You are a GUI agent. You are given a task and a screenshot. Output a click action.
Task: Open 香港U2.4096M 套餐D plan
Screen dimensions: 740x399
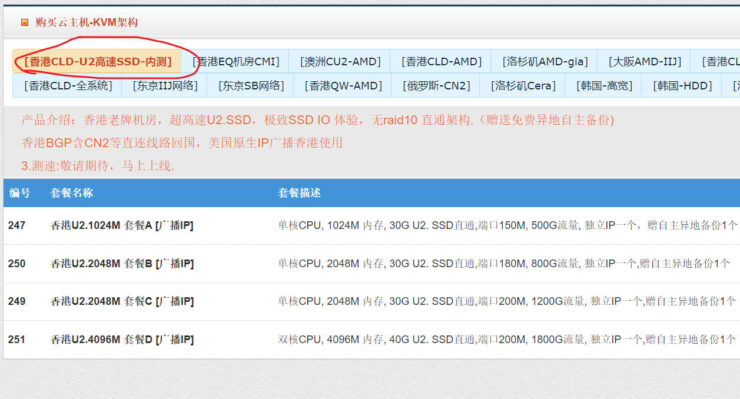click(122, 340)
